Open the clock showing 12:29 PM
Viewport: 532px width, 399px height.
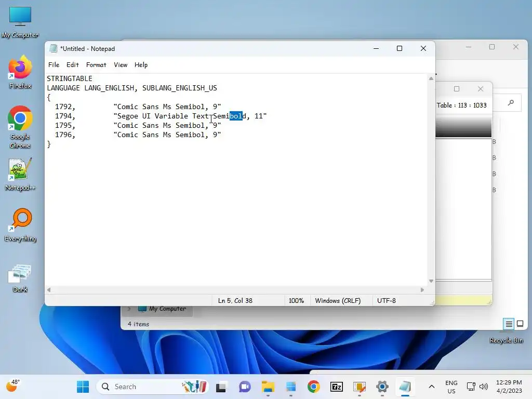point(509,387)
